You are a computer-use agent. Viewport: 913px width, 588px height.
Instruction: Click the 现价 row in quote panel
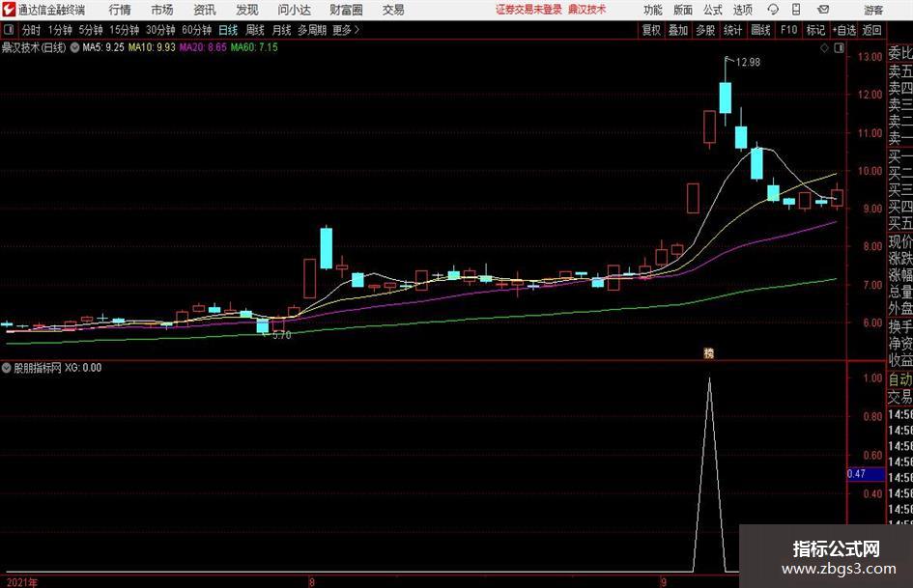coord(900,241)
